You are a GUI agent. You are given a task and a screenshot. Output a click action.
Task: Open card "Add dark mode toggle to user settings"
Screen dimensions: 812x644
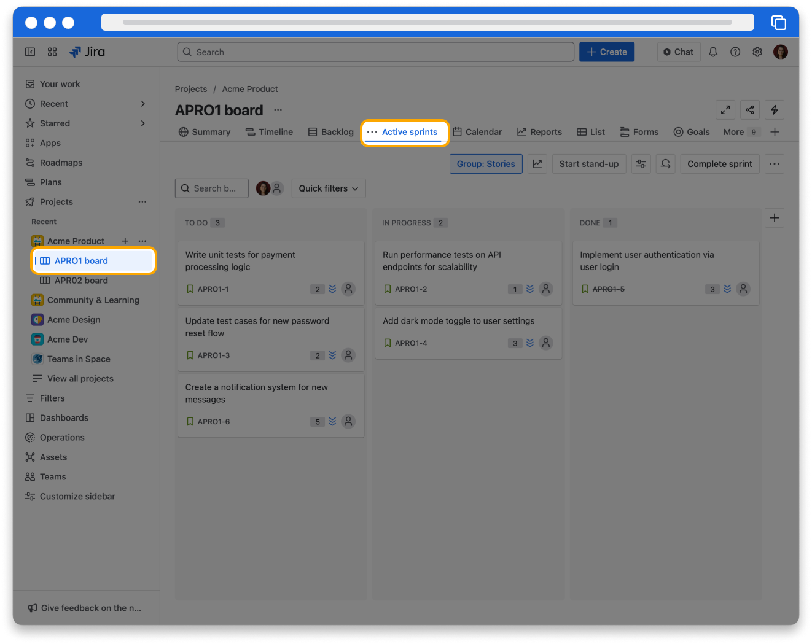tap(468, 332)
